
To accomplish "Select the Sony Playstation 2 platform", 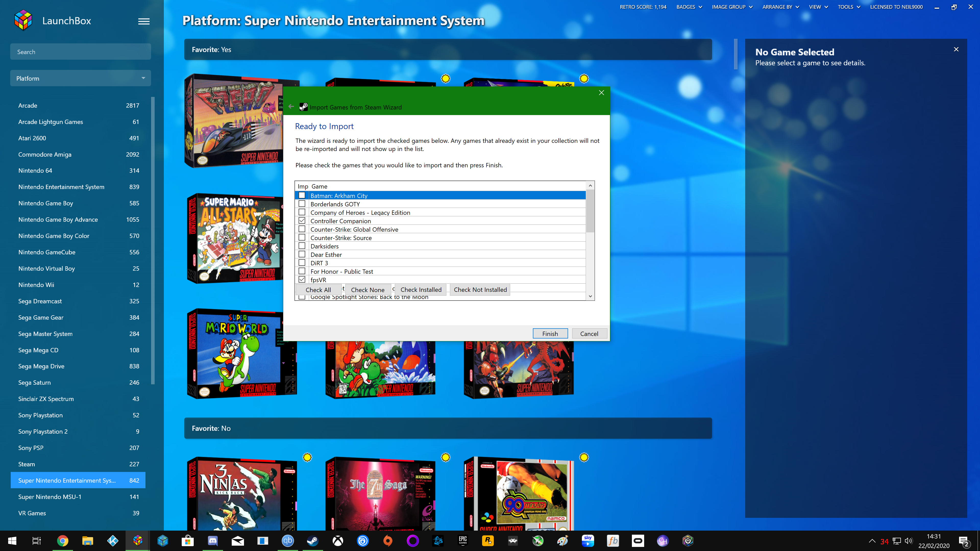I will coord(78,431).
